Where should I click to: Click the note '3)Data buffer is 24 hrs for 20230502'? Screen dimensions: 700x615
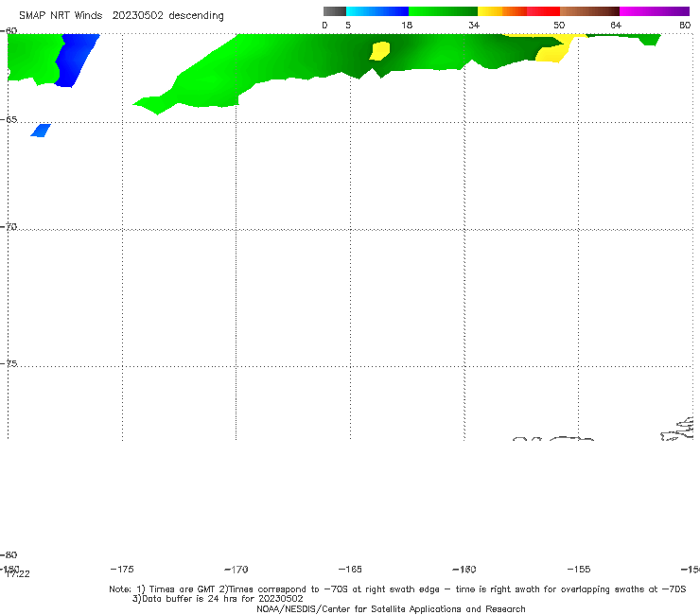pyautogui.click(x=218, y=599)
